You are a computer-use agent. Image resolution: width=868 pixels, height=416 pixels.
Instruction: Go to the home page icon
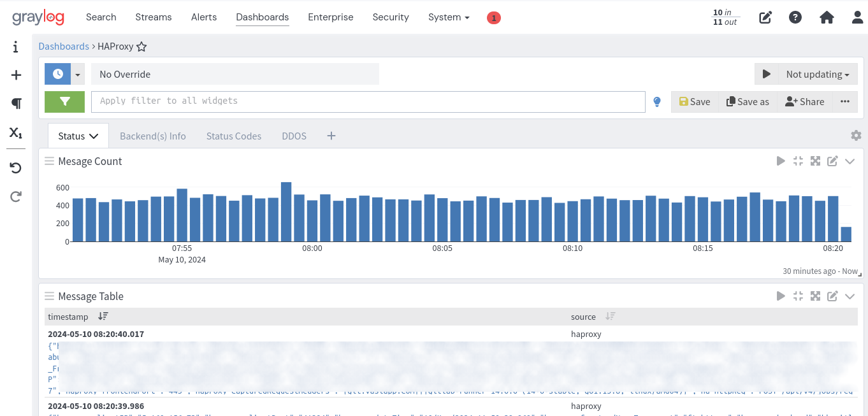pyautogui.click(x=827, y=17)
